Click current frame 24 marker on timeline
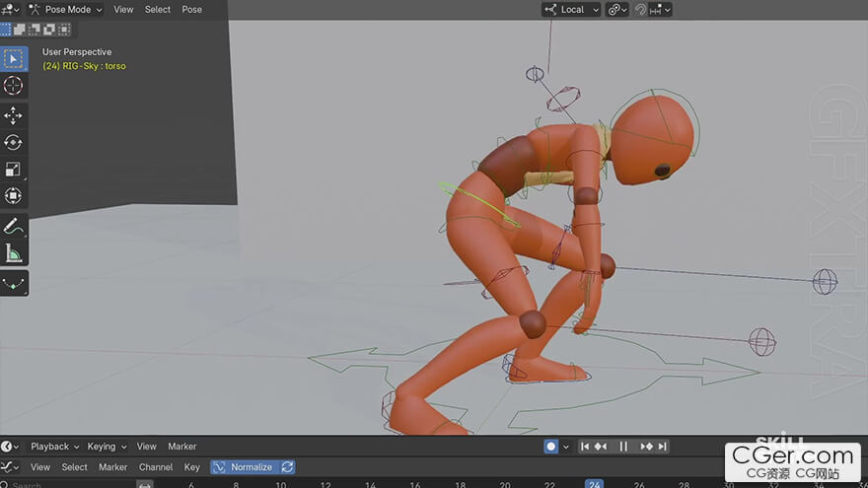Screen dimensions: 868x488 click(594, 484)
